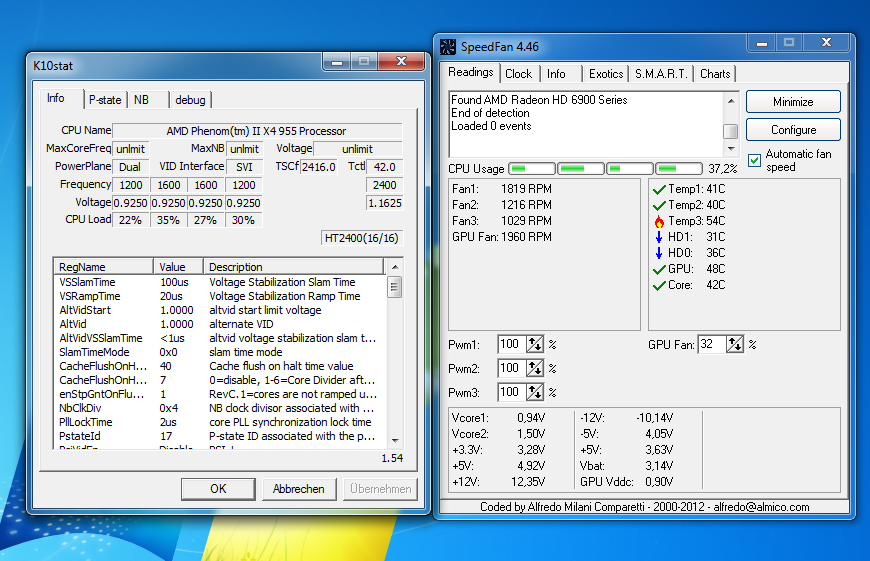Click the GPU Fan percentage input field
Screen dimensions: 870x561
click(x=712, y=345)
